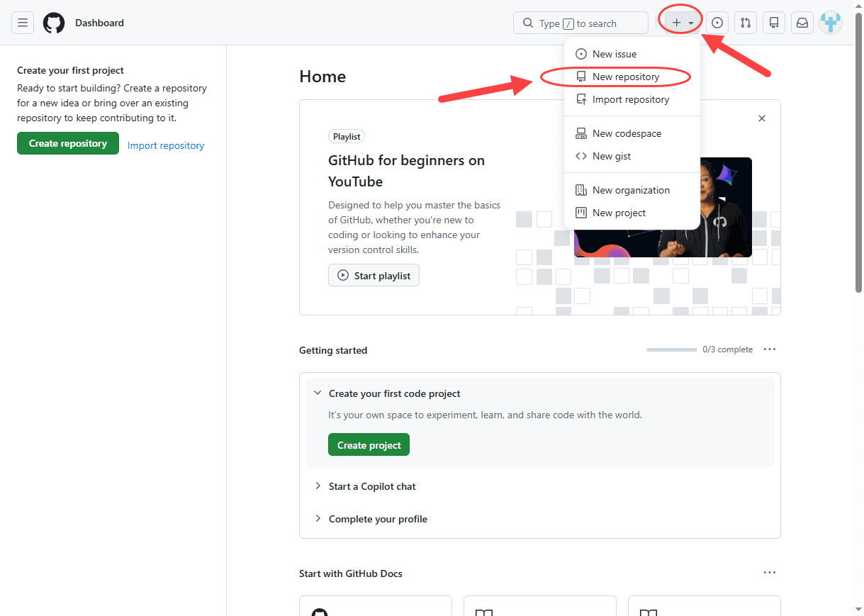This screenshot has height=616, width=864.
Task: Open the Pull requests icon in the header
Action: [x=746, y=23]
